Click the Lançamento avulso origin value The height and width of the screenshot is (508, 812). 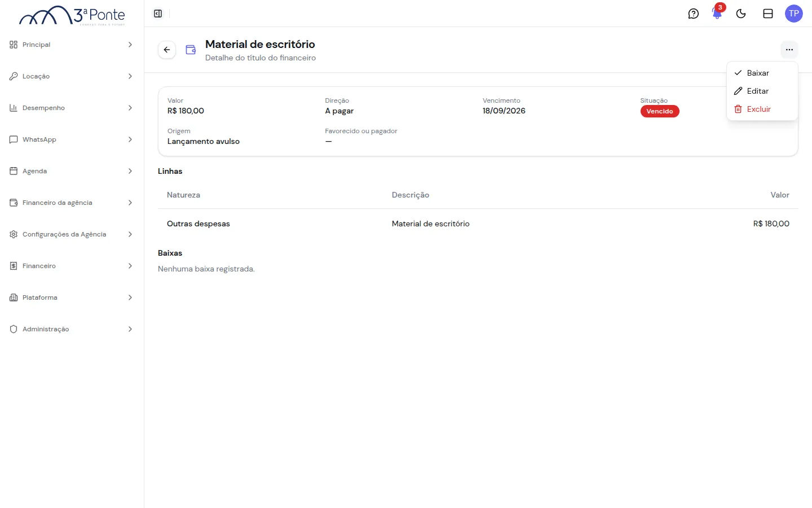point(204,141)
